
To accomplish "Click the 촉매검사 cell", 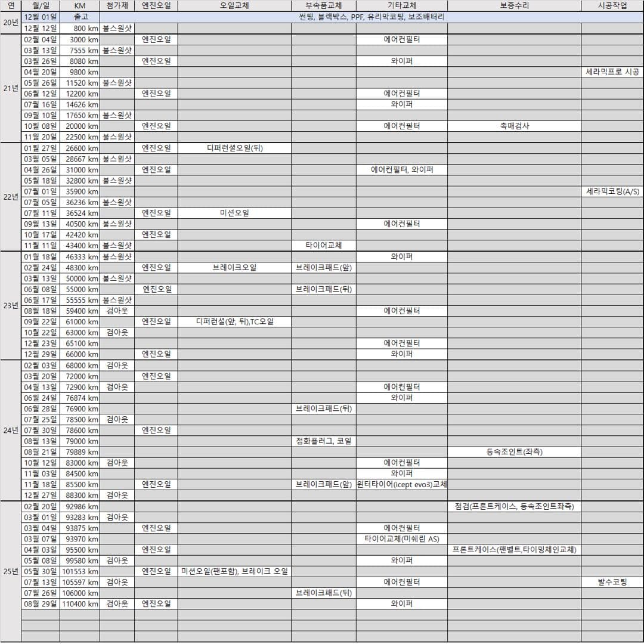I will 514,126.
